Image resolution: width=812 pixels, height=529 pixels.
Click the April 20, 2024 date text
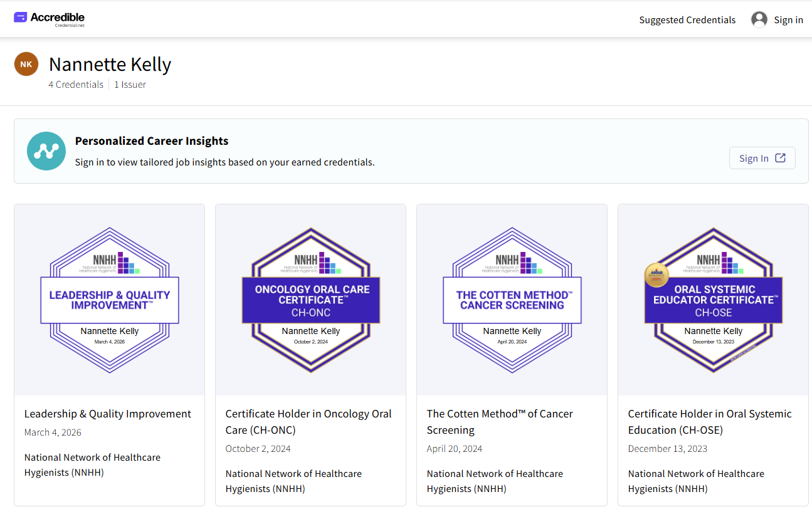click(x=455, y=449)
